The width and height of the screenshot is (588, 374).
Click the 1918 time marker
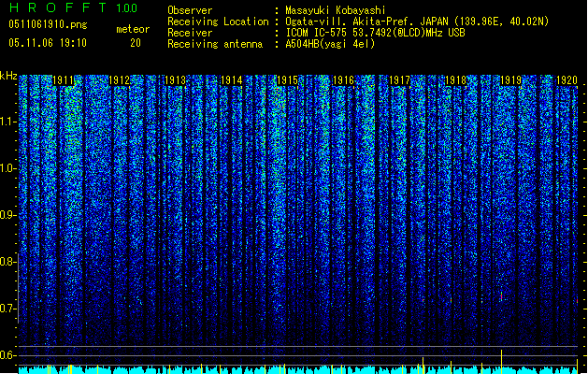click(x=455, y=80)
